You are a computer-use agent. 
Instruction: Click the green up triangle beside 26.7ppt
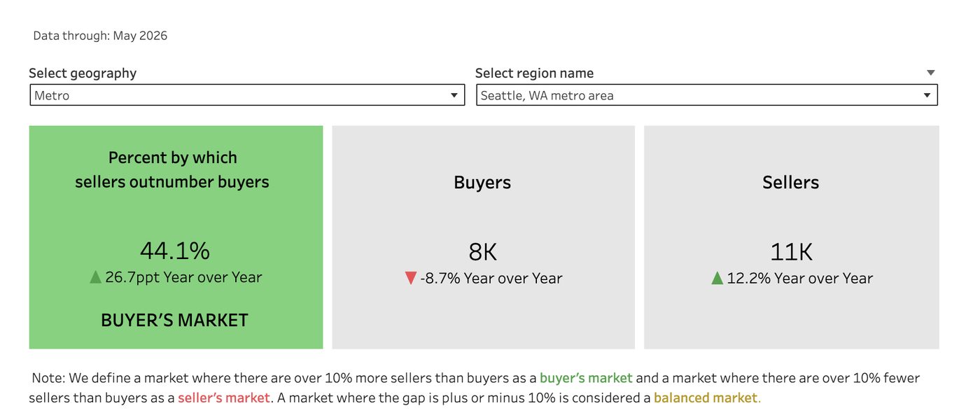click(96, 277)
